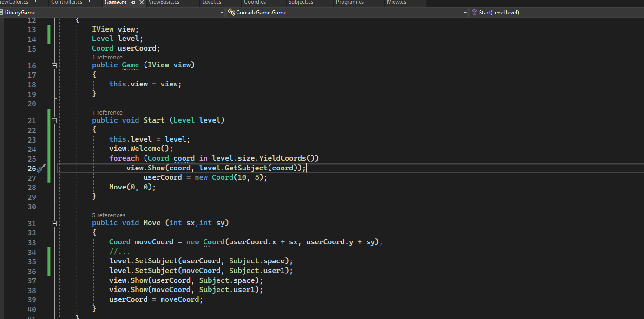The height and width of the screenshot is (319, 644).
Task: Place cursor on 'IView view;' declaration
Action: [115, 29]
